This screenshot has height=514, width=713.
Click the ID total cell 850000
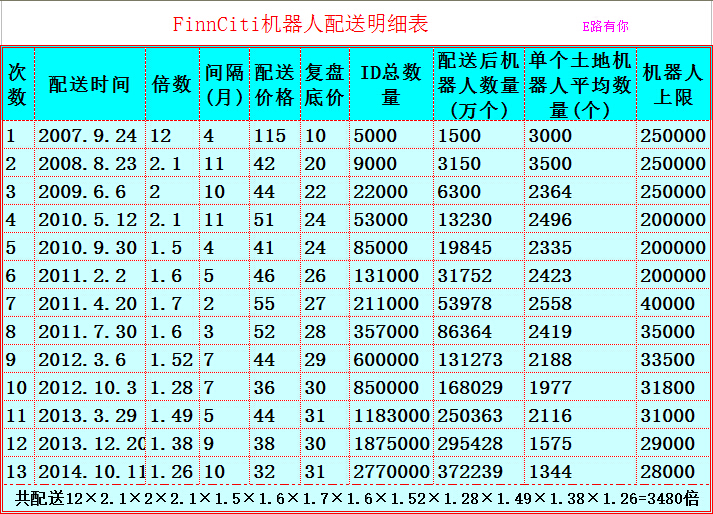click(x=391, y=387)
